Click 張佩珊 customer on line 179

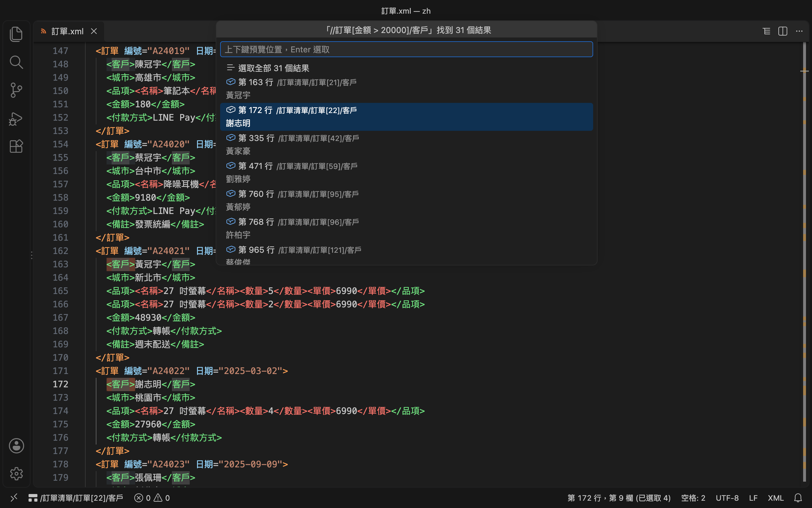point(148,478)
